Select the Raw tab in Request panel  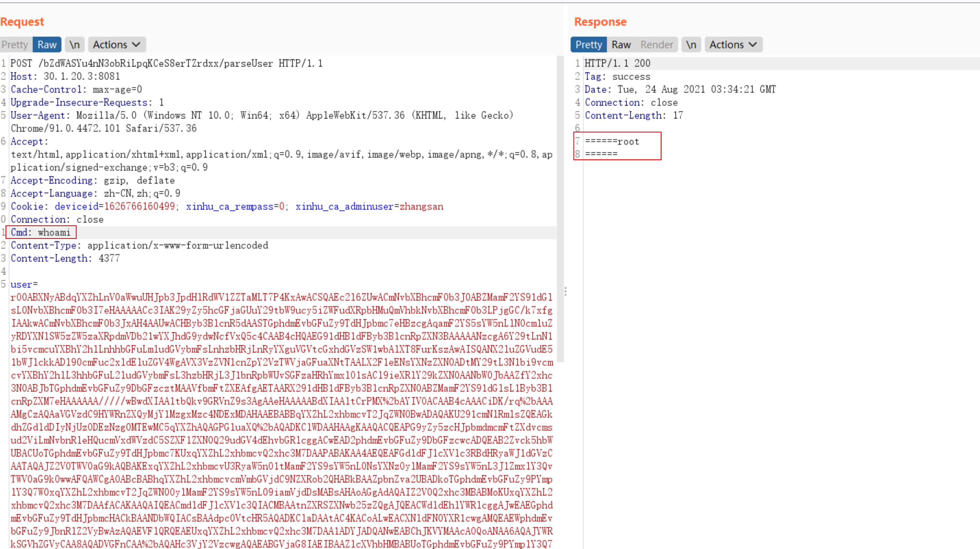pos(47,45)
